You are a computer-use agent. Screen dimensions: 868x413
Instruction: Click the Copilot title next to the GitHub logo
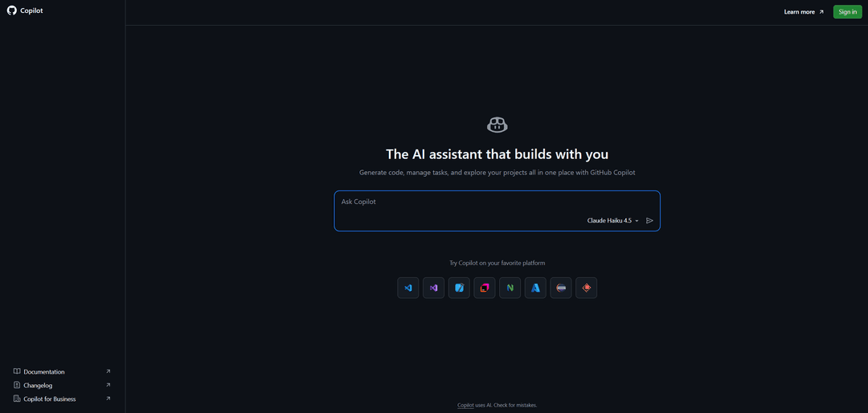pos(31,10)
